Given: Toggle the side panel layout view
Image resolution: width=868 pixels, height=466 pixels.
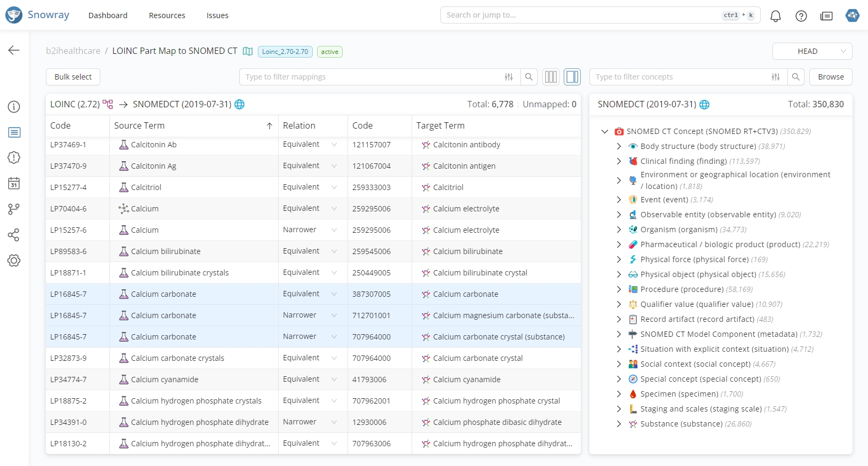Looking at the screenshot, I should click(572, 77).
